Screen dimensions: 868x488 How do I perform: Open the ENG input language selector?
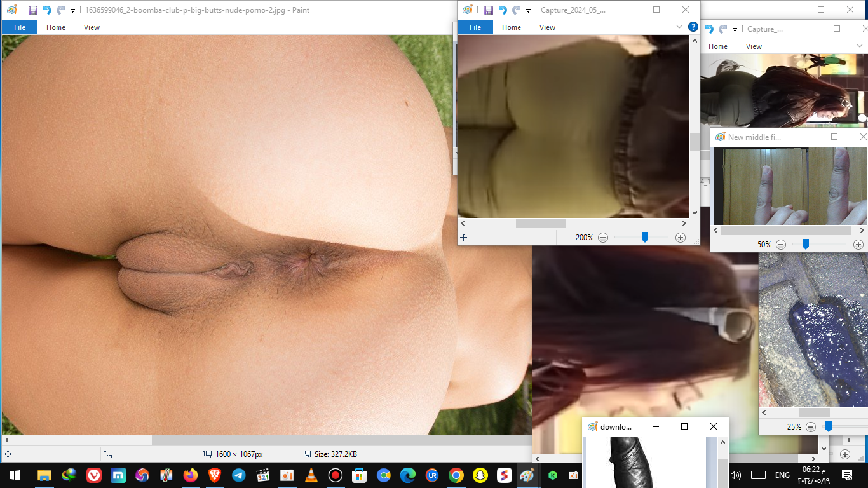(782, 475)
